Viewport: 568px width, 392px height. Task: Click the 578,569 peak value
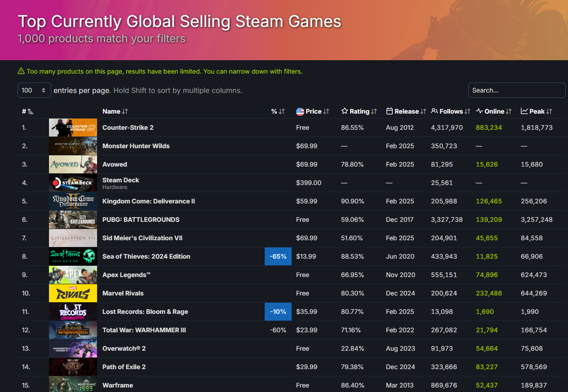click(534, 367)
